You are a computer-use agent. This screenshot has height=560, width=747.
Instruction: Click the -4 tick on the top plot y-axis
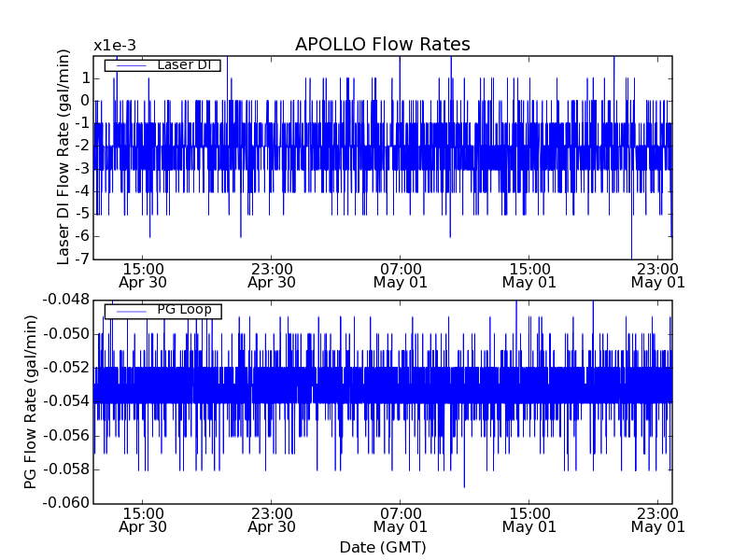(82, 191)
